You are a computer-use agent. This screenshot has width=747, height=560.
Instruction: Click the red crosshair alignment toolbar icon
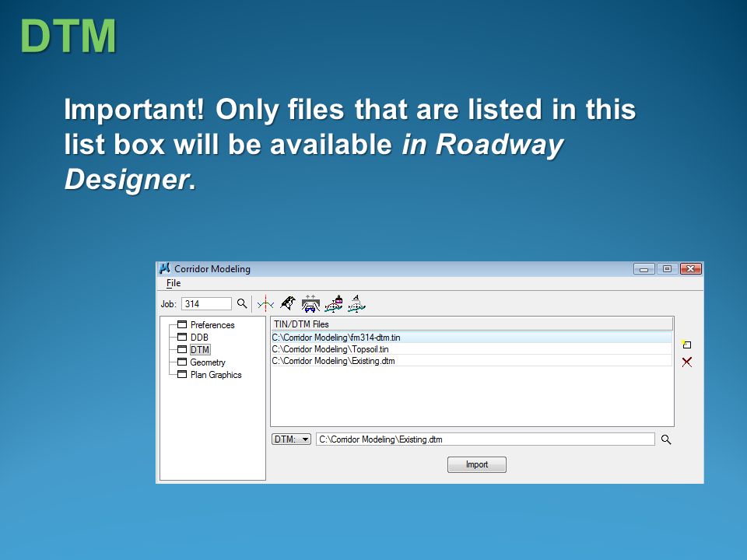pyautogui.click(x=265, y=303)
